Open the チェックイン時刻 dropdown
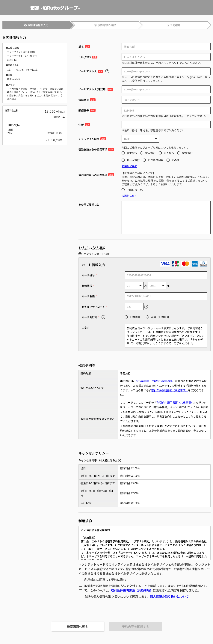Image resolution: width=213 pixels, height=644 pixels. click(140, 139)
